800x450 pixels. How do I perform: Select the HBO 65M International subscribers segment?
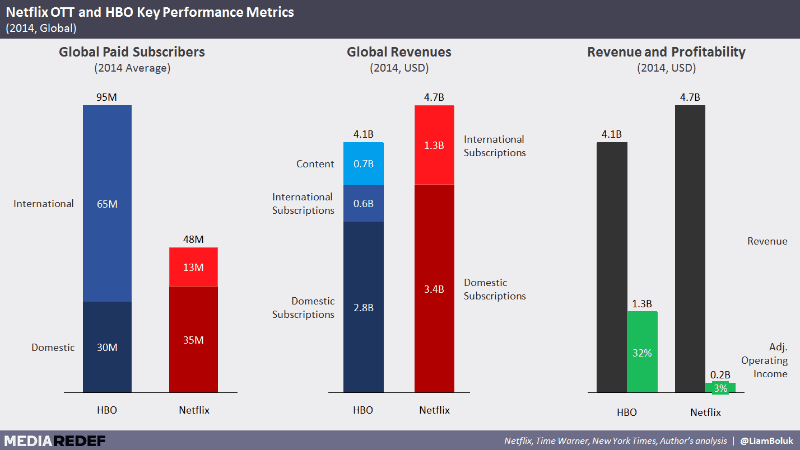pos(107,204)
